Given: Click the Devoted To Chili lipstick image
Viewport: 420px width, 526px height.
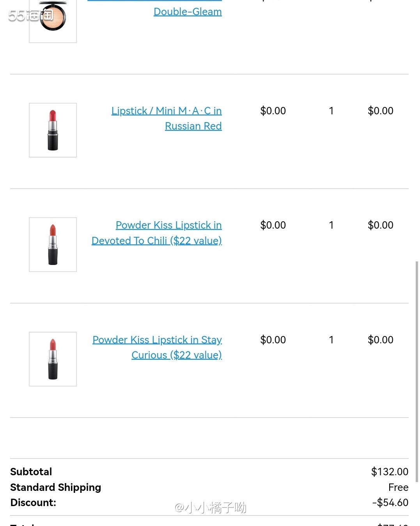Looking at the screenshot, I should click(53, 245).
